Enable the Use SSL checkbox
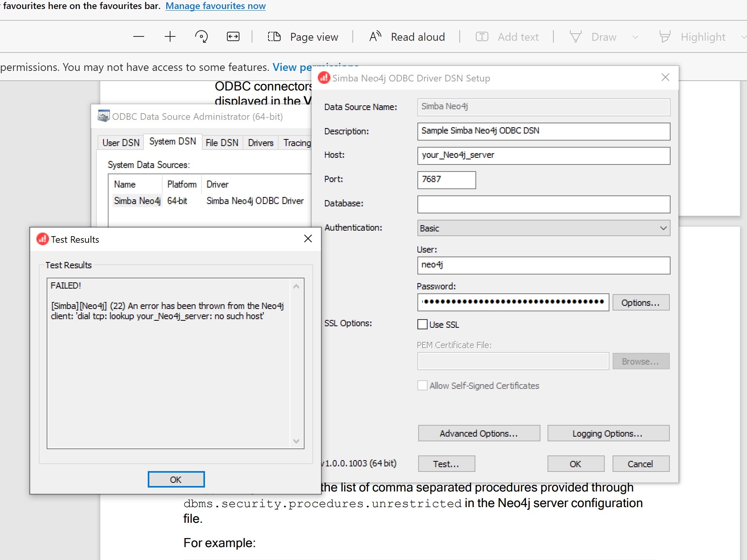The height and width of the screenshot is (560, 747). 422,324
